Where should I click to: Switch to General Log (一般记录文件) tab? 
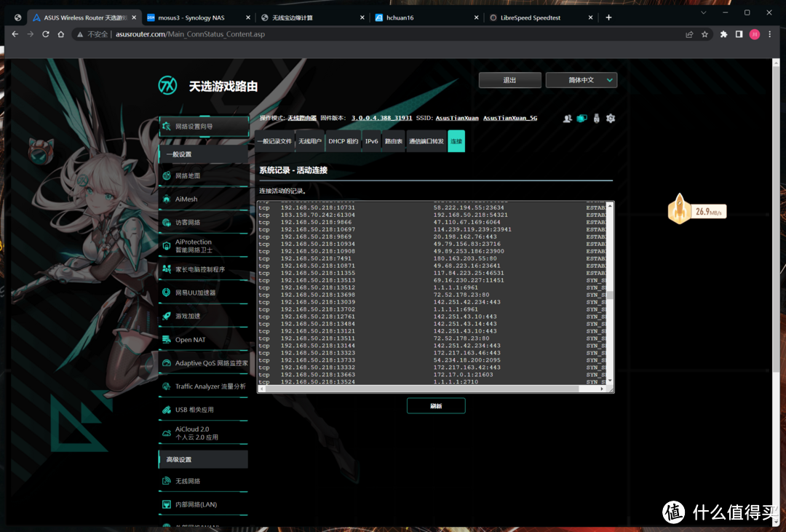coord(274,141)
